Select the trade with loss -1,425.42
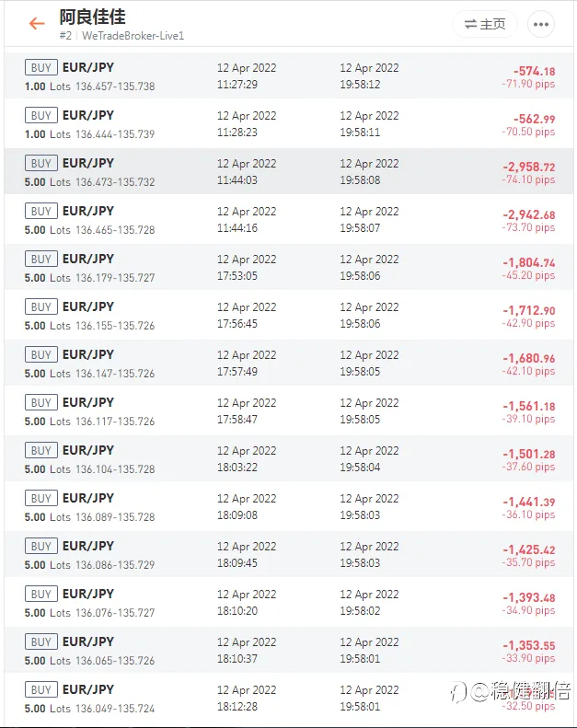577x728 pixels. coord(289,553)
